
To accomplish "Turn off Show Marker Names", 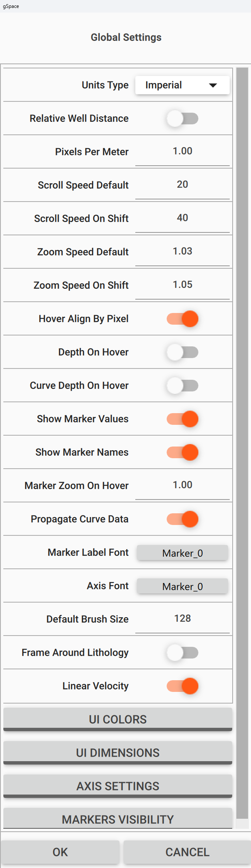I will tap(183, 452).
